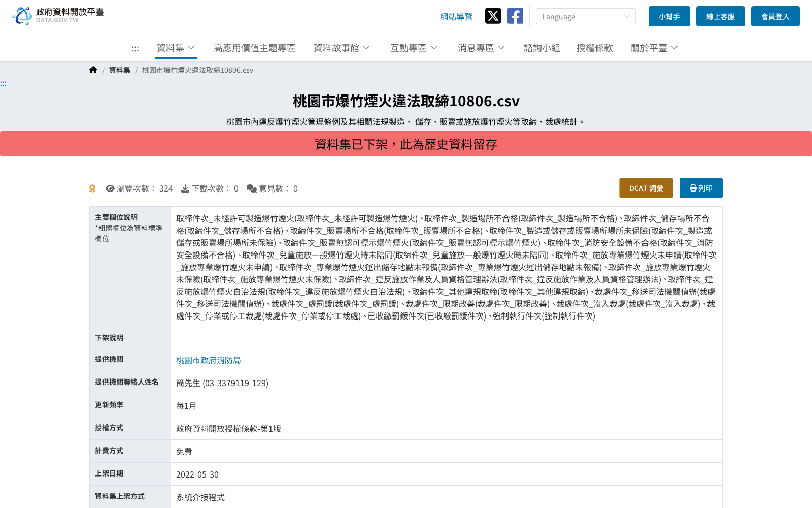Click the 提供機關聯絡人姓名 row label
The width and height of the screenshot is (812, 508).
(127, 382)
